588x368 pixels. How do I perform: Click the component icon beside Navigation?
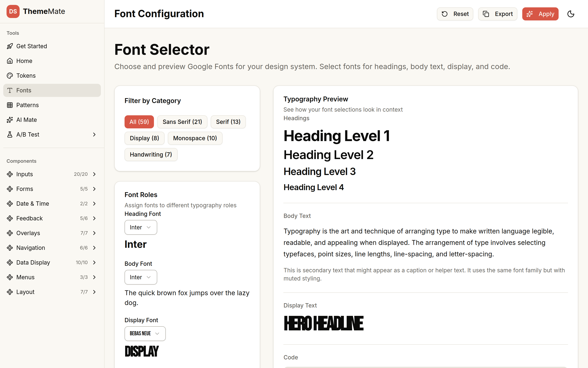(x=10, y=248)
